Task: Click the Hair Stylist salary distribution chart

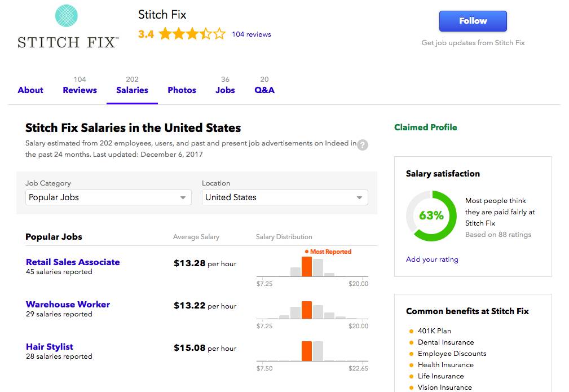Action: coord(312,356)
